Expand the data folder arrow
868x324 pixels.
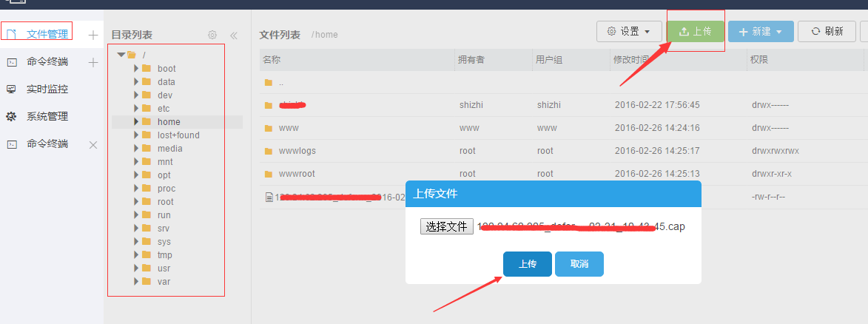(x=136, y=81)
